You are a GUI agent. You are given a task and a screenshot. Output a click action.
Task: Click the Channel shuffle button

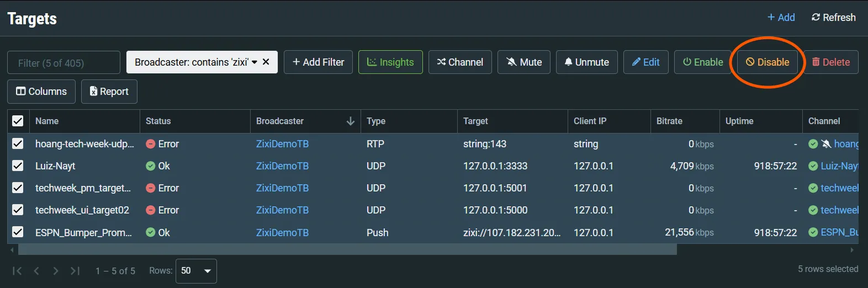(460, 62)
